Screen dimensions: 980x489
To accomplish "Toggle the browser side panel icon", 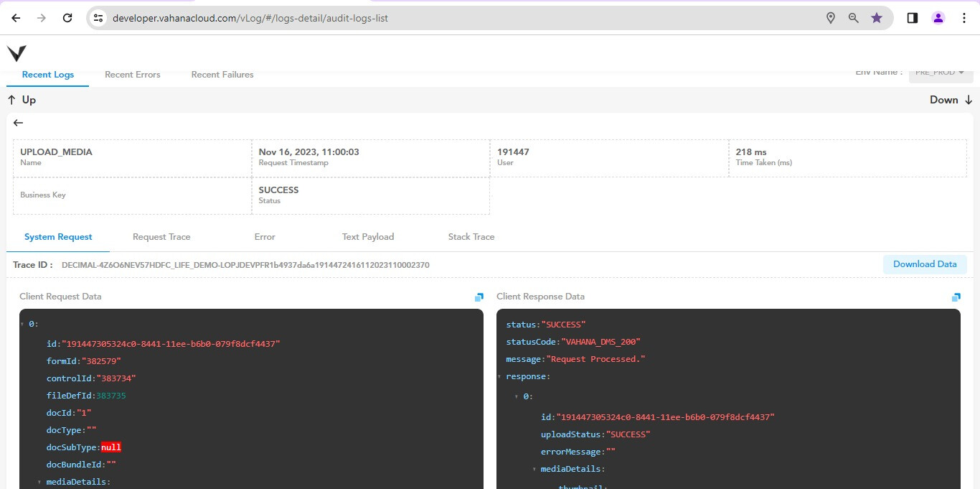I will (913, 18).
